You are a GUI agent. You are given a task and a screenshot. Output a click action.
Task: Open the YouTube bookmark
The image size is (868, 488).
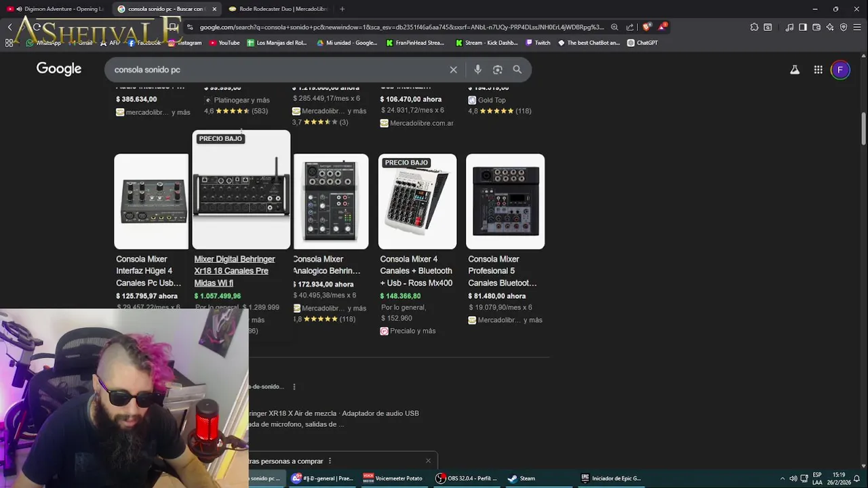click(224, 43)
